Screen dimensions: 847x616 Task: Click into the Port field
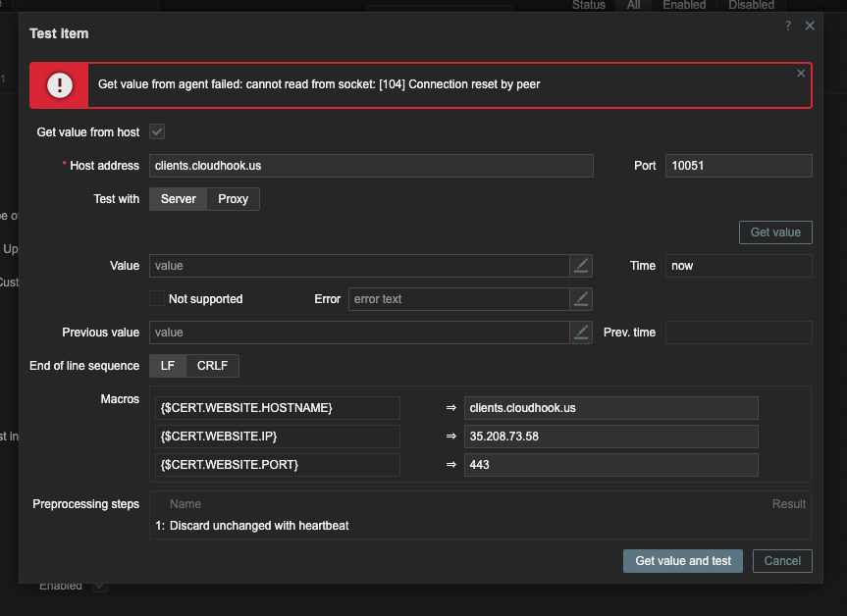pyautogui.click(x=738, y=166)
